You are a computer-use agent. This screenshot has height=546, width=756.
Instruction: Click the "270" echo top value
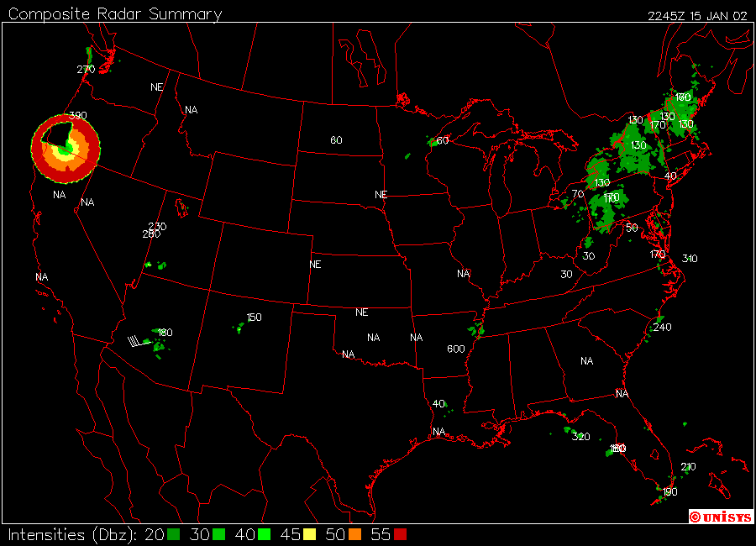tap(86, 70)
